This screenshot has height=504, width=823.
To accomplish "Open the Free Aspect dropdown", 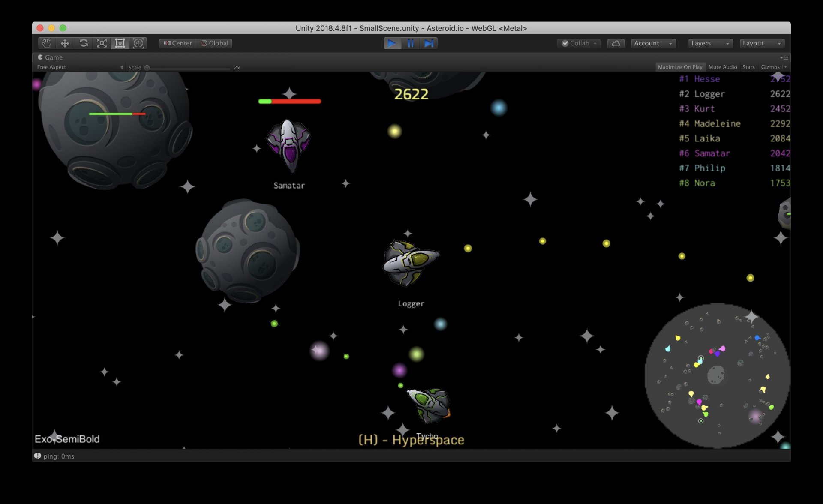I will 80,67.
